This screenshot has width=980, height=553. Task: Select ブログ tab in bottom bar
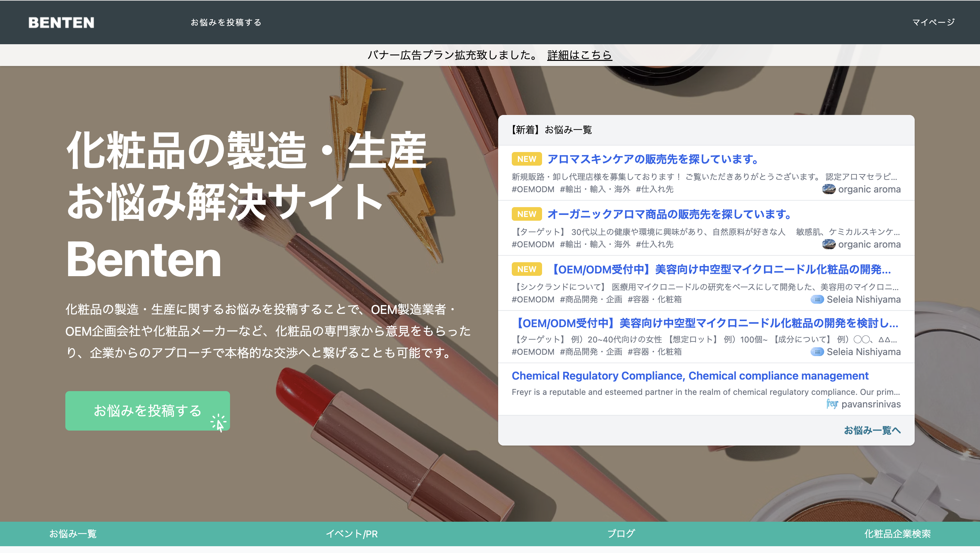[621, 534]
